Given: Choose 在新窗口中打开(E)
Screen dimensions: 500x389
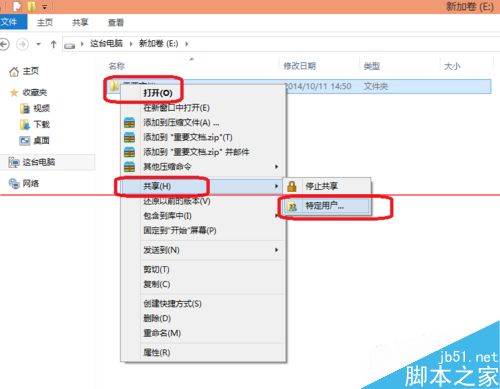Looking at the screenshot, I should (203, 108).
